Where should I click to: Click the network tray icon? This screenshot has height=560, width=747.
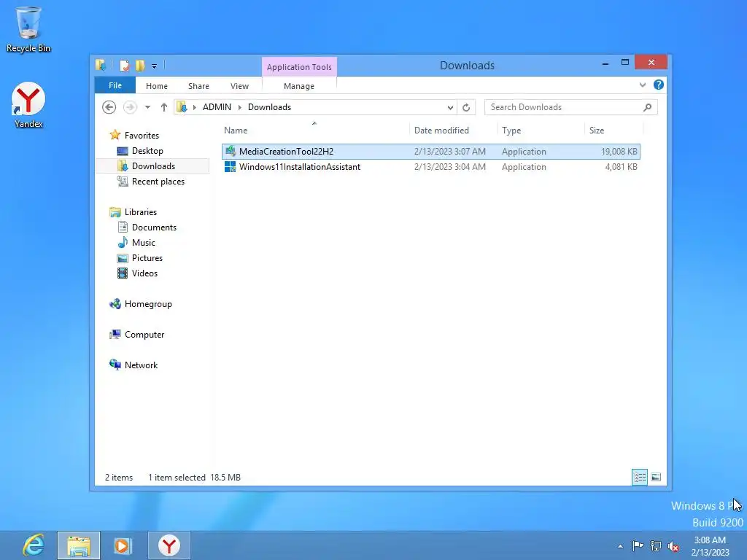click(x=656, y=545)
